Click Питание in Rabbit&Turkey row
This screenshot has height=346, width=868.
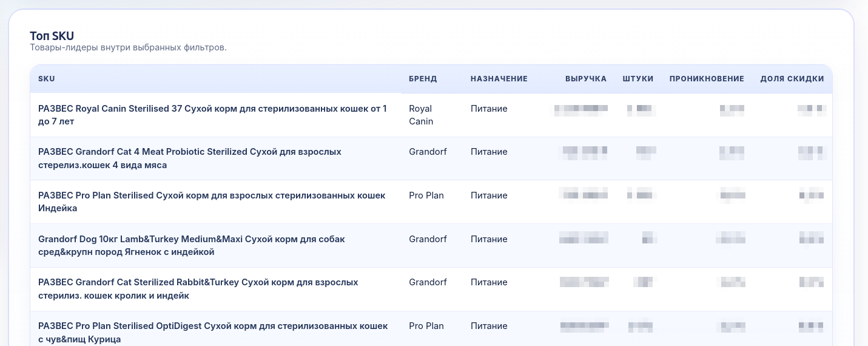(489, 282)
